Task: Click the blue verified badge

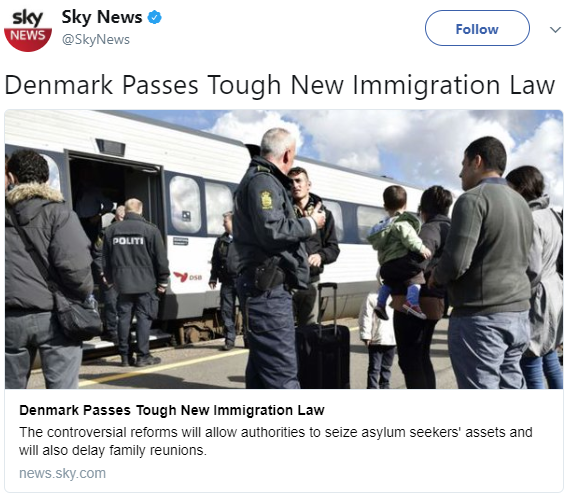Action: pos(155,17)
